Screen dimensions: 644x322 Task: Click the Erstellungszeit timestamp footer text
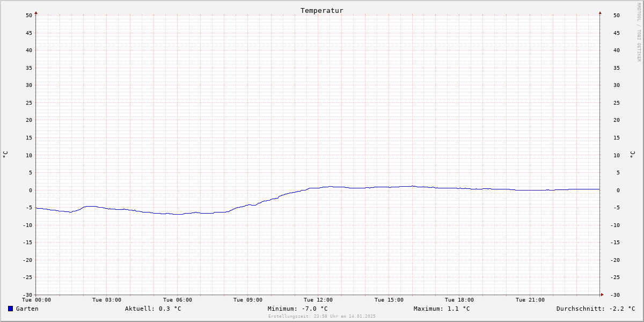[x=322, y=317]
